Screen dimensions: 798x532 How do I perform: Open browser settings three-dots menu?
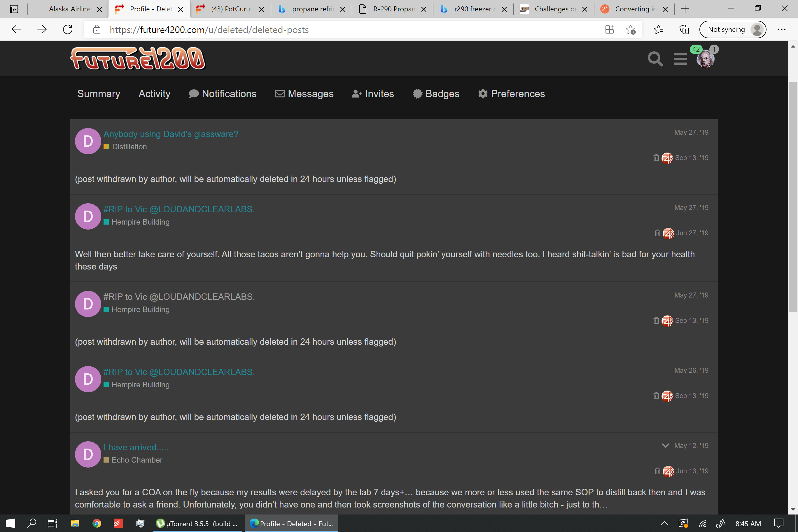tap(782, 29)
